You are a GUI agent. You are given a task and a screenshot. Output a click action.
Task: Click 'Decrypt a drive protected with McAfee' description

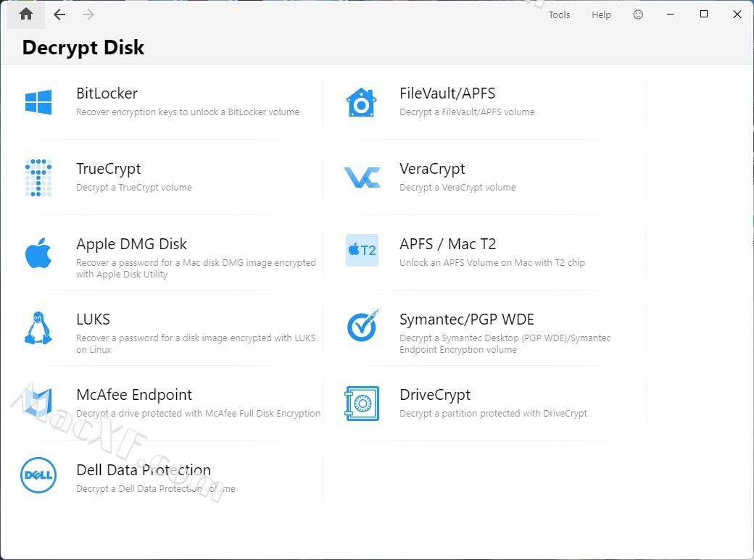[198, 414]
